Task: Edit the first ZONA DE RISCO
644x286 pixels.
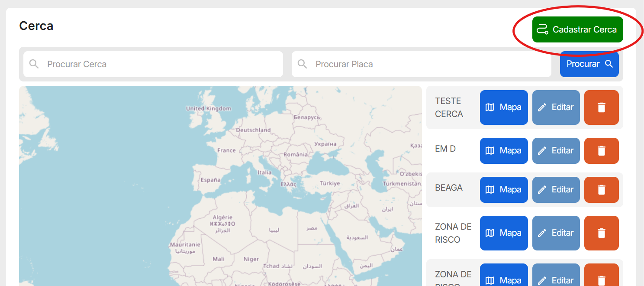Action: pos(556,233)
